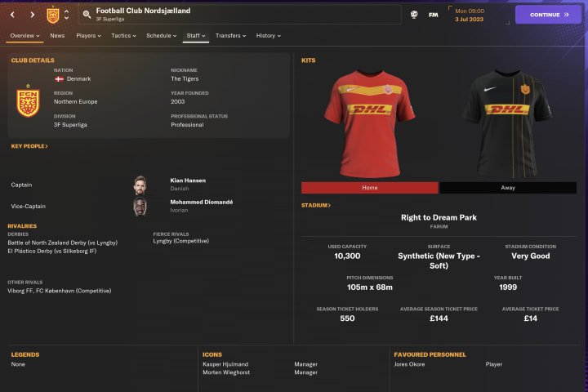Image resolution: width=588 pixels, height=392 pixels.
Task: Open the Key People link
Action: pos(29,146)
